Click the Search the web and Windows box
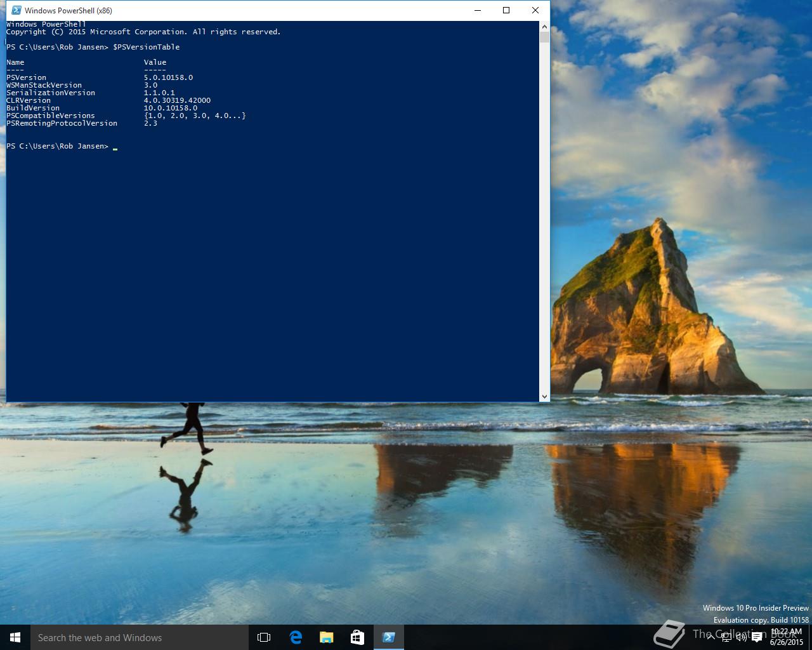The height and width of the screenshot is (650, 812). (x=140, y=637)
